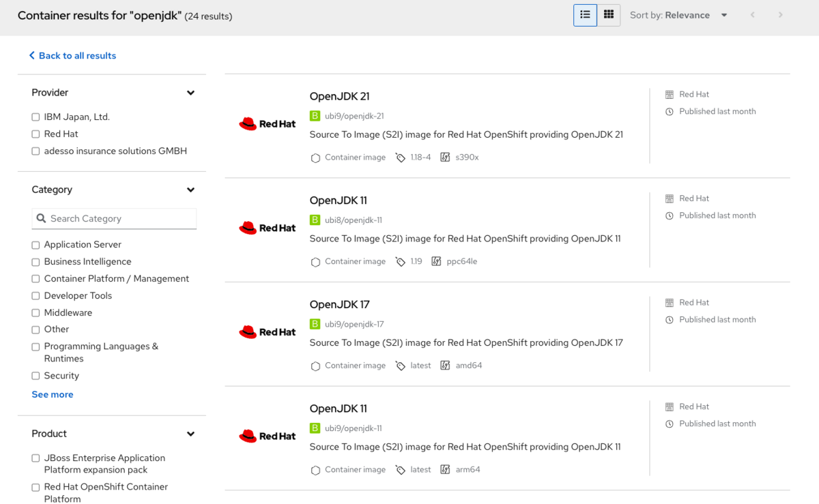Click the magnifier icon in Search Category

click(x=42, y=218)
